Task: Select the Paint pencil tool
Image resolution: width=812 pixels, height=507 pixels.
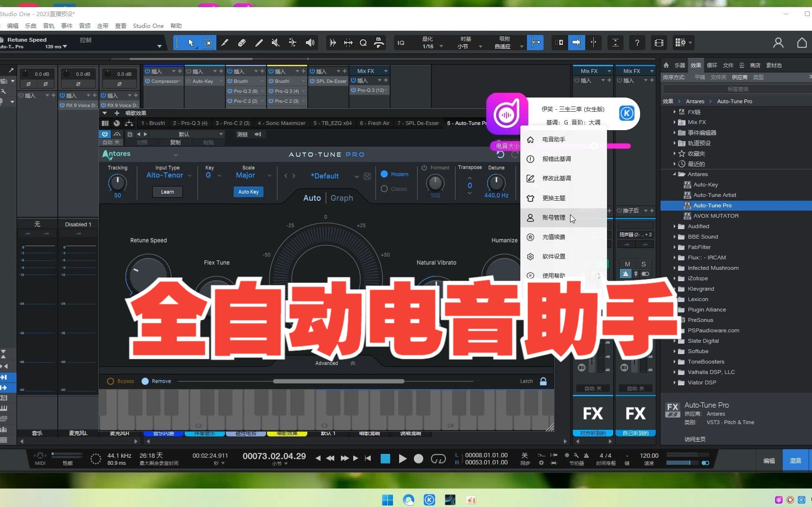Action: pos(259,43)
